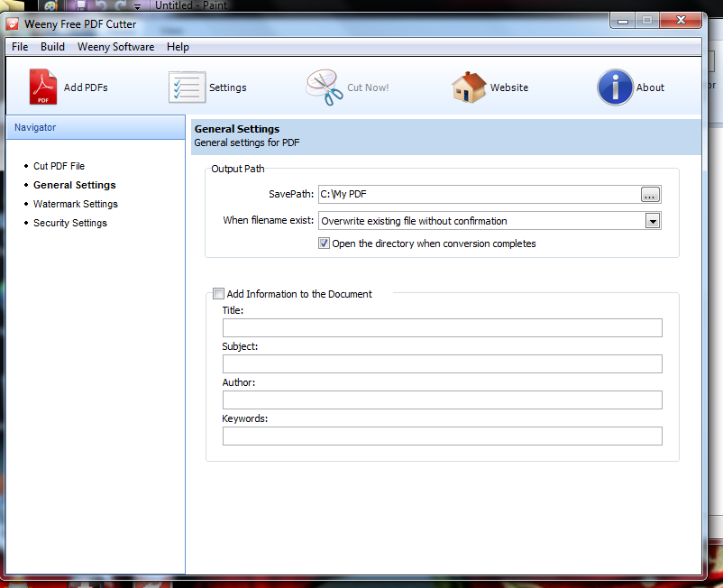This screenshot has height=588, width=723.
Task: Select General Settings in Navigator
Action: click(75, 185)
